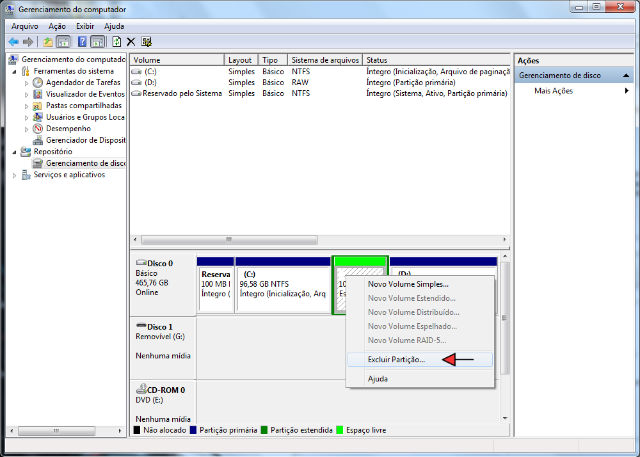Select the Reserva 100 MB partition block

pos(216,285)
